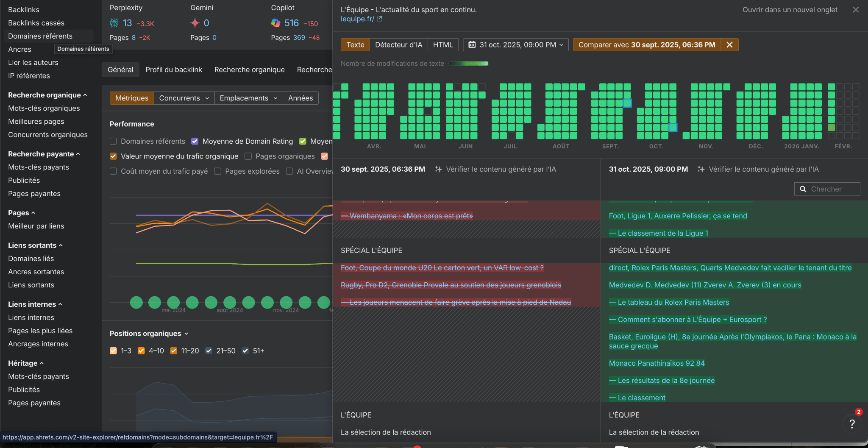The image size is (868, 448).
Task: Open the Profil du backlink tab
Action: tap(174, 70)
